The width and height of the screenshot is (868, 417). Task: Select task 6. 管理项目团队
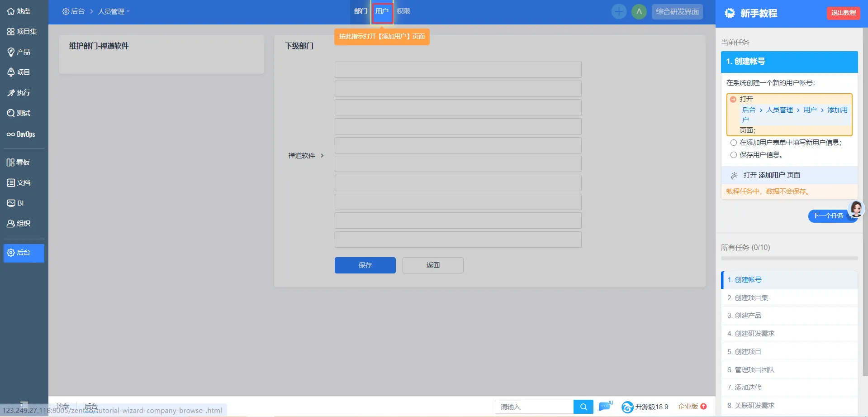789,370
